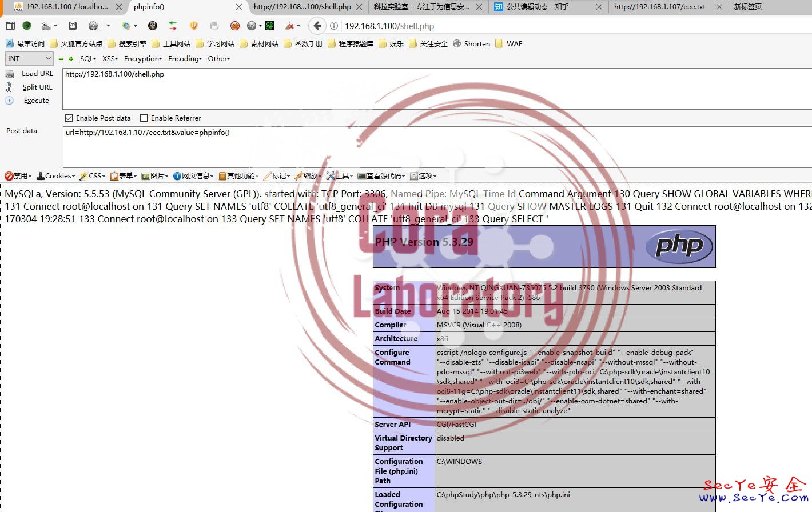Open the 表单 menu in developer toolbar
Image resolution: width=812 pixels, height=512 pixels.
pos(124,176)
